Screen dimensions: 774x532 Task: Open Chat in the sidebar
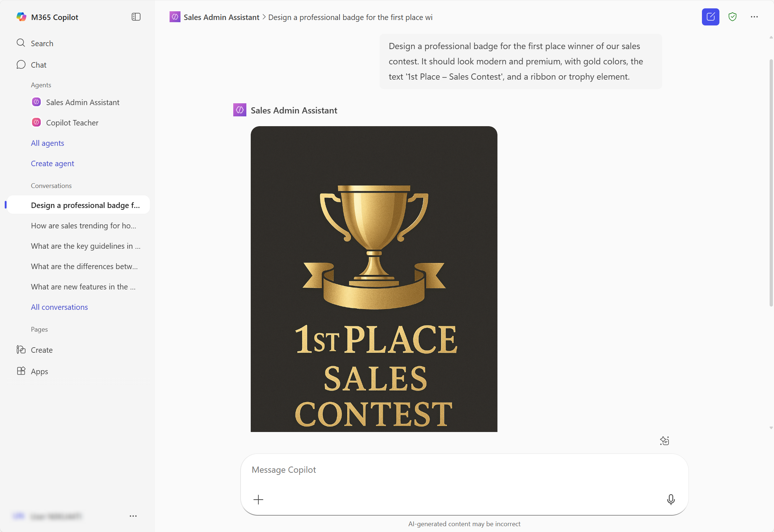point(38,65)
